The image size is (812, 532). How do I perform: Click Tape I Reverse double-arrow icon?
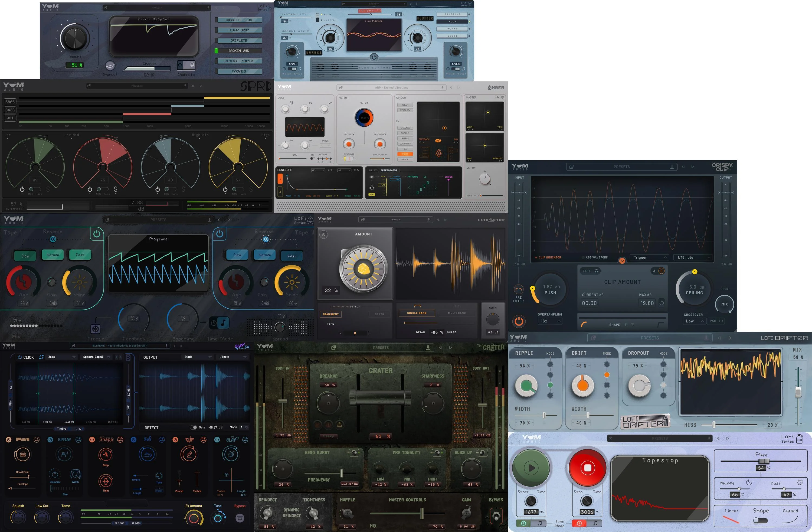(53, 239)
